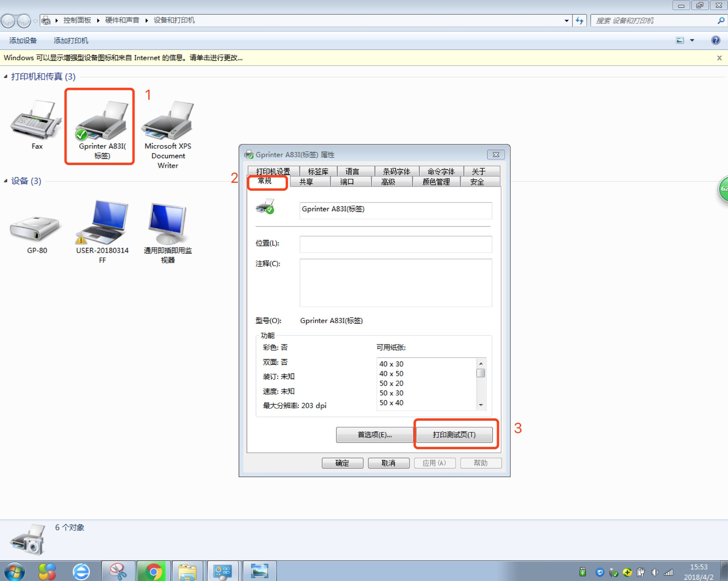Open Internet Explorer from the taskbar
Screen dimensions: 728x581
point(81,572)
